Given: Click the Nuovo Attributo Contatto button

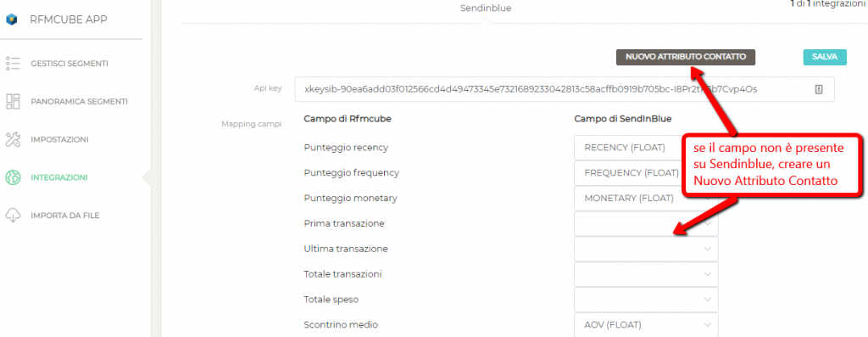Looking at the screenshot, I should 686,57.
